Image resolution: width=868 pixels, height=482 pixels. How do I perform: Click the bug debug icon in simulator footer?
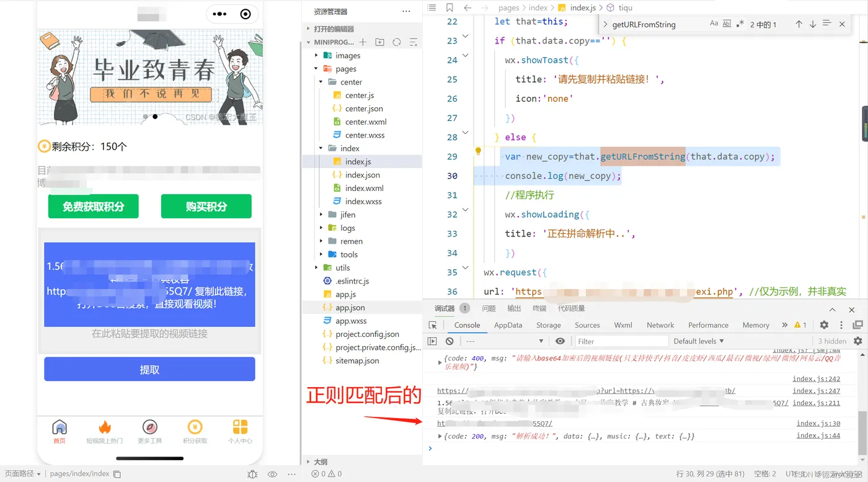252,474
